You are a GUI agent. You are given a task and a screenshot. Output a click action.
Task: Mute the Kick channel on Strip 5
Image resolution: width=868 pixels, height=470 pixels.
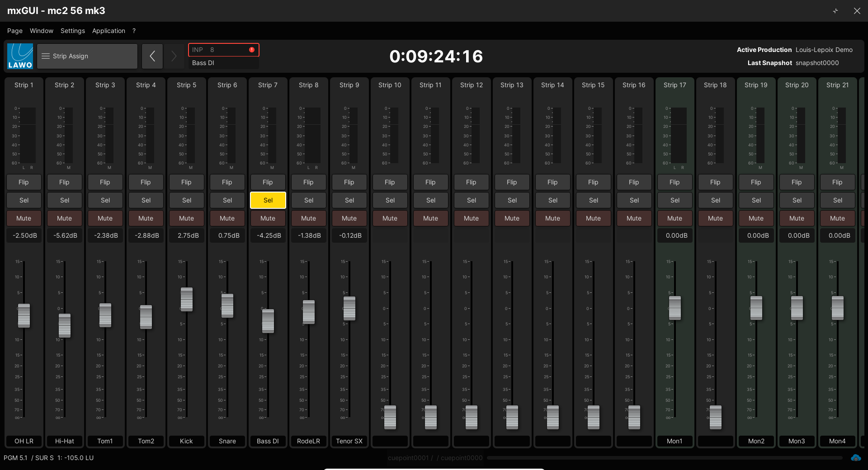coord(186,218)
